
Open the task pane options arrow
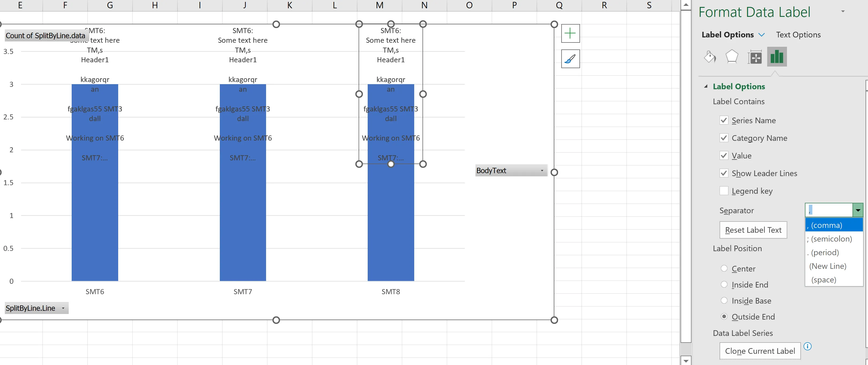tap(843, 11)
